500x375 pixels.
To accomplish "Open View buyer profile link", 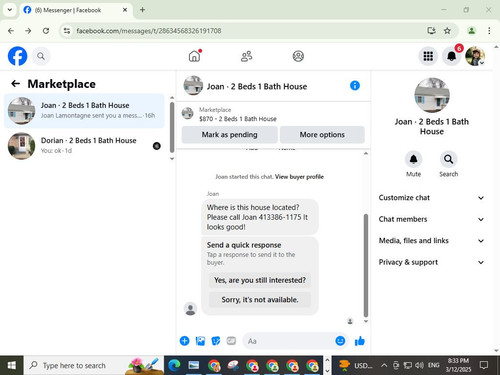I will pyautogui.click(x=299, y=177).
